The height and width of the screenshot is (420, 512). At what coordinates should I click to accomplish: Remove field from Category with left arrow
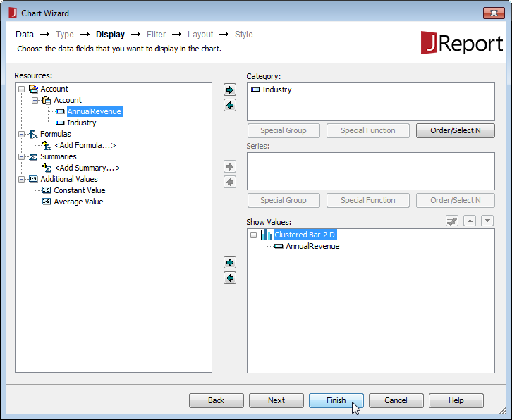229,105
